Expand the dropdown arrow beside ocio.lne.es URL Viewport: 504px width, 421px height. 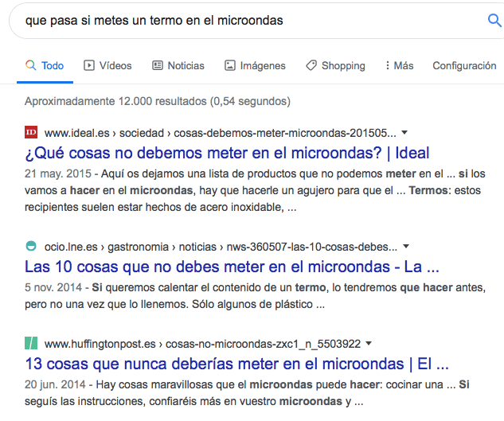[x=405, y=246]
